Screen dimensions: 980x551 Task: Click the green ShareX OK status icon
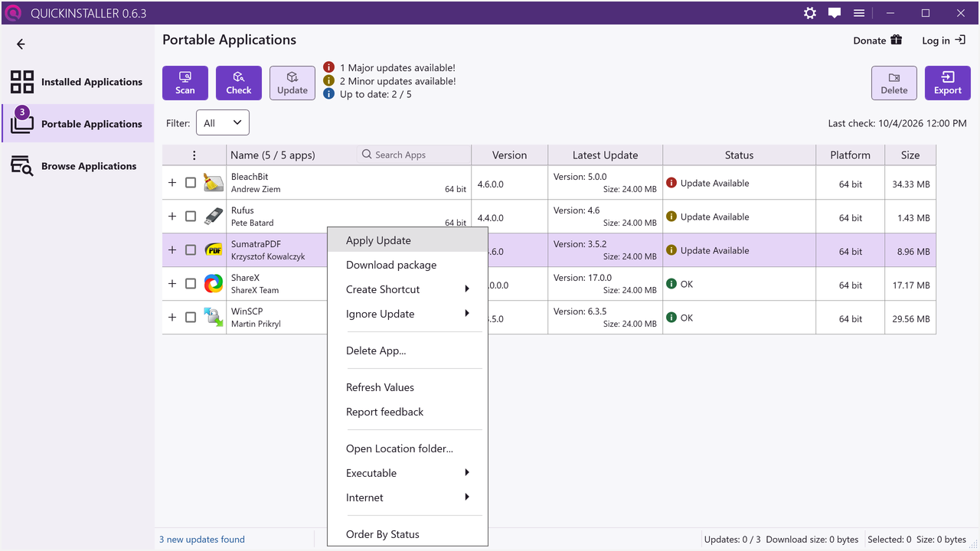pyautogui.click(x=671, y=284)
